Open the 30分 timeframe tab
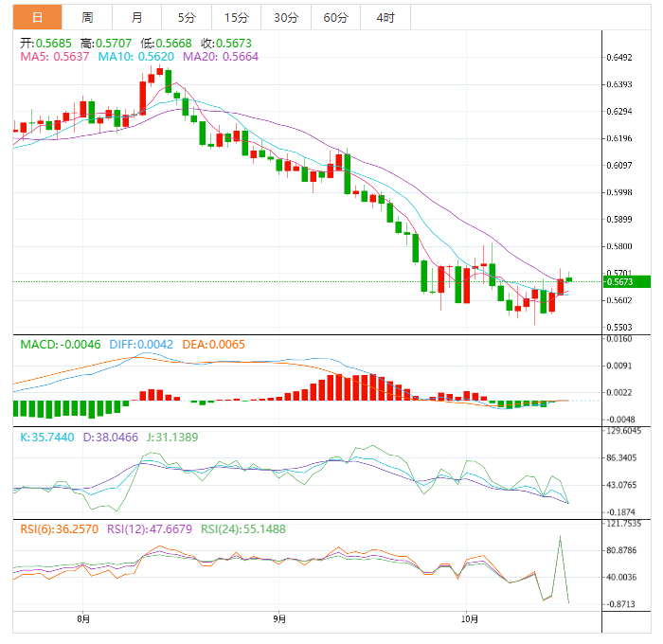The image size is (663, 644). pos(286,17)
